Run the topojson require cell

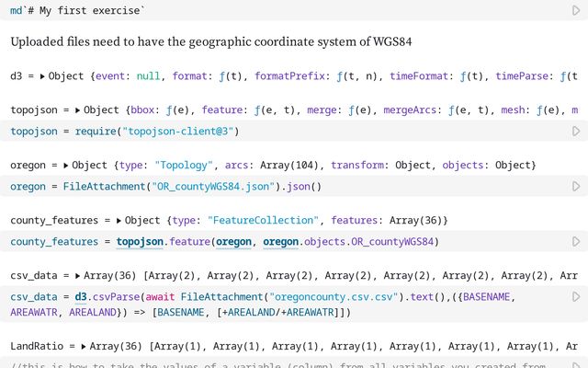point(575,132)
